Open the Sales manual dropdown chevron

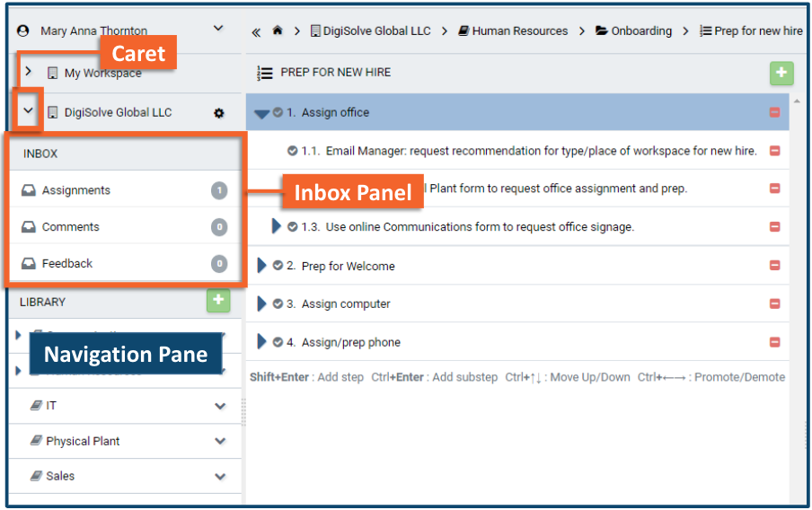(x=220, y=477)
